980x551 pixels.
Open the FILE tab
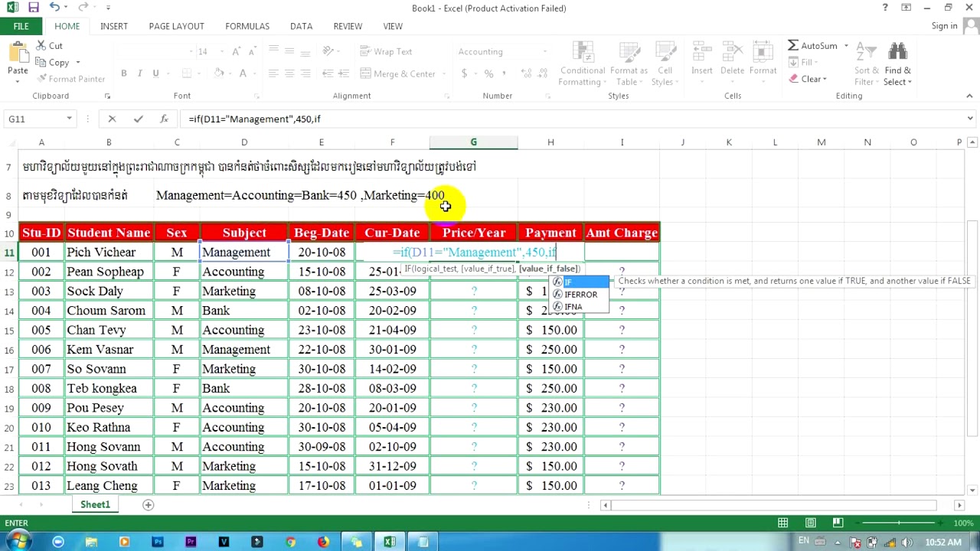pyautogui.click(x=21, y=26)
